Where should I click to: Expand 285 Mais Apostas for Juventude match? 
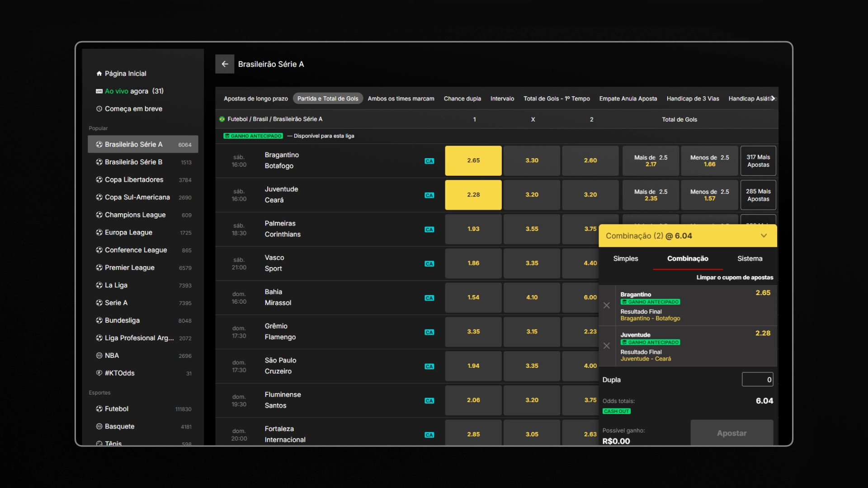pyautogui.click(x=758, y=195)
